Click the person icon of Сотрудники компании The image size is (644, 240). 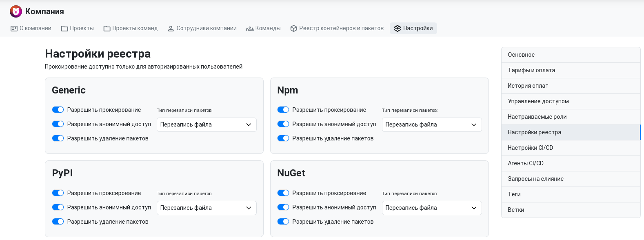coord(171,29)
